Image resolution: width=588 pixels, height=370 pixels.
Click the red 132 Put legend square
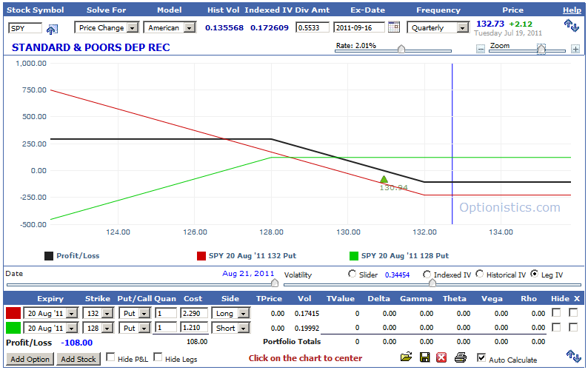(x=201, y=256)
